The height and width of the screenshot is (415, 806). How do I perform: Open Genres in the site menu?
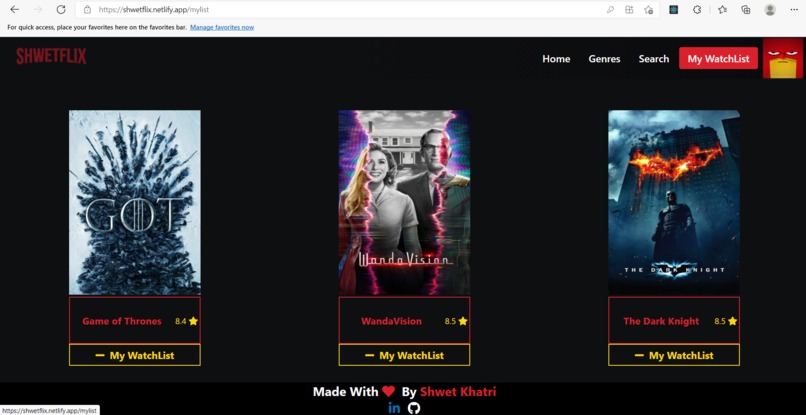tap(604, 59)
